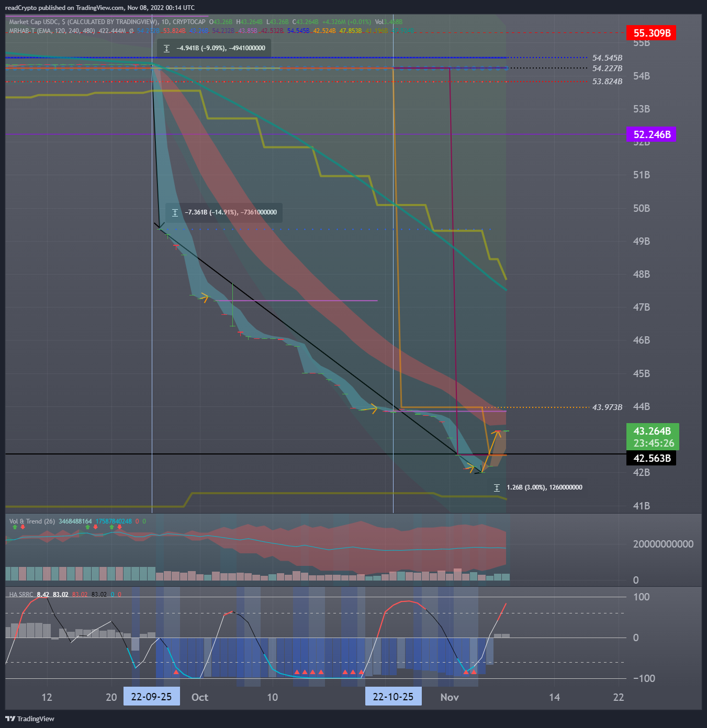This screenshot has height=728, width=707.
Task: Click the 22 date on the time axis
Action: tap(619, 697)
